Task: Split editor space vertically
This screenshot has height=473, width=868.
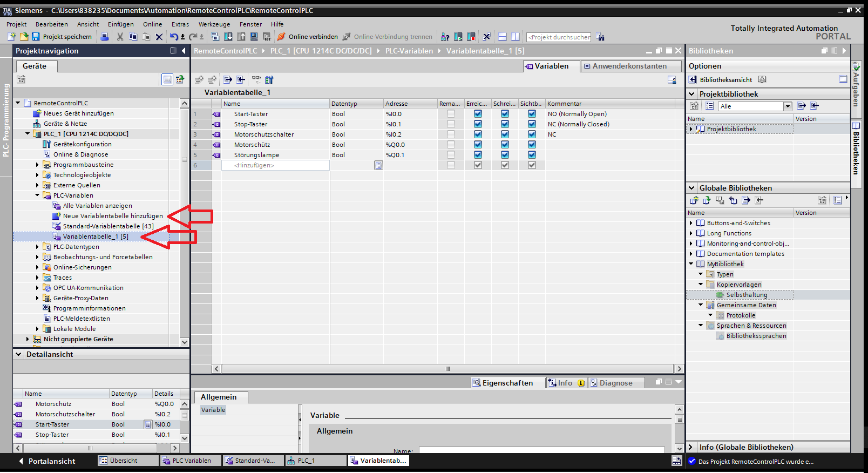Action: coord(516,37)
